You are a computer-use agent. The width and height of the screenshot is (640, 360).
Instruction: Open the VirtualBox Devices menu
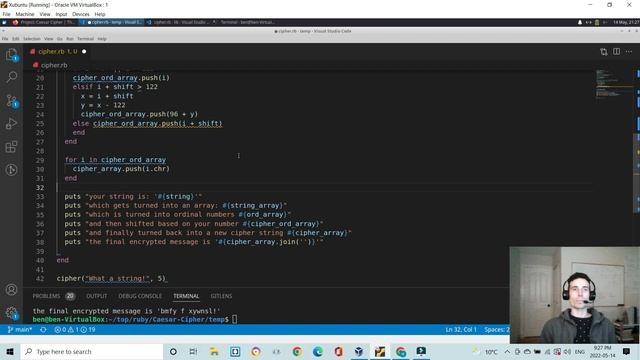(x=81, y=14)
